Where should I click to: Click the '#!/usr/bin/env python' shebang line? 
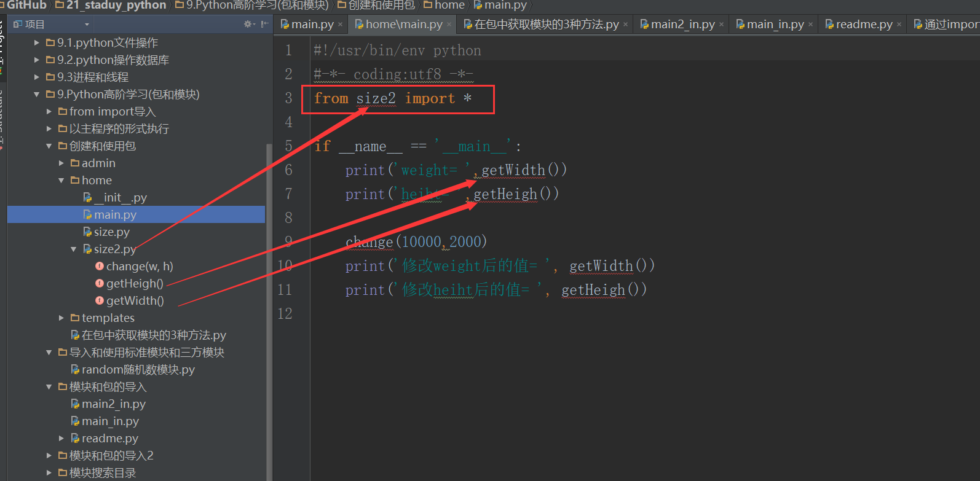(x=397, y=50)
